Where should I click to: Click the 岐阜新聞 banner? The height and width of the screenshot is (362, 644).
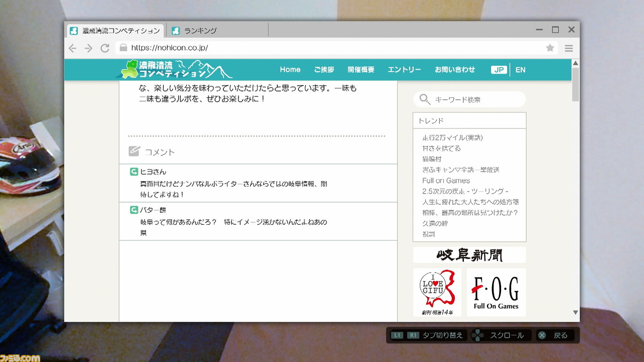[x=469, y=255]
